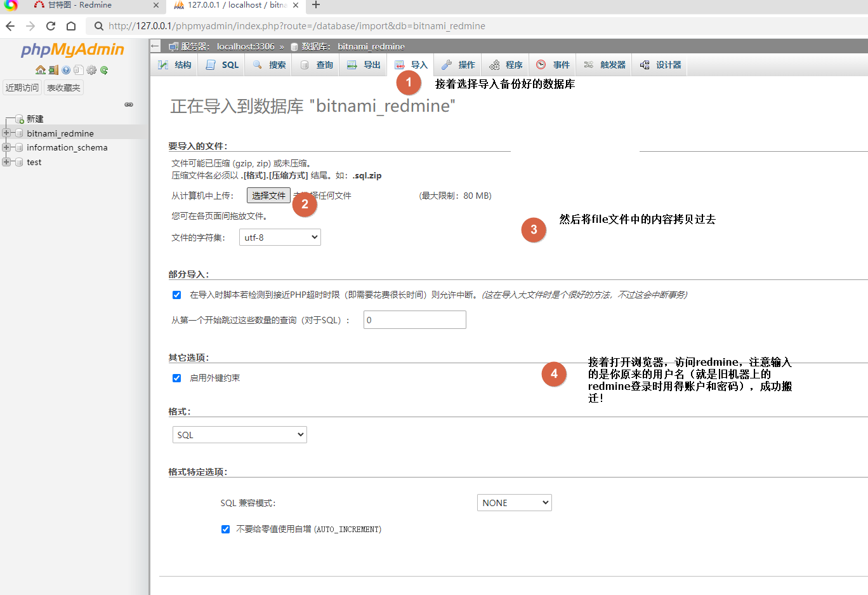This screenshot has height=595, width=868.
Task: Select bitnami_redmine in the database tree
Action: pos(60,133)
